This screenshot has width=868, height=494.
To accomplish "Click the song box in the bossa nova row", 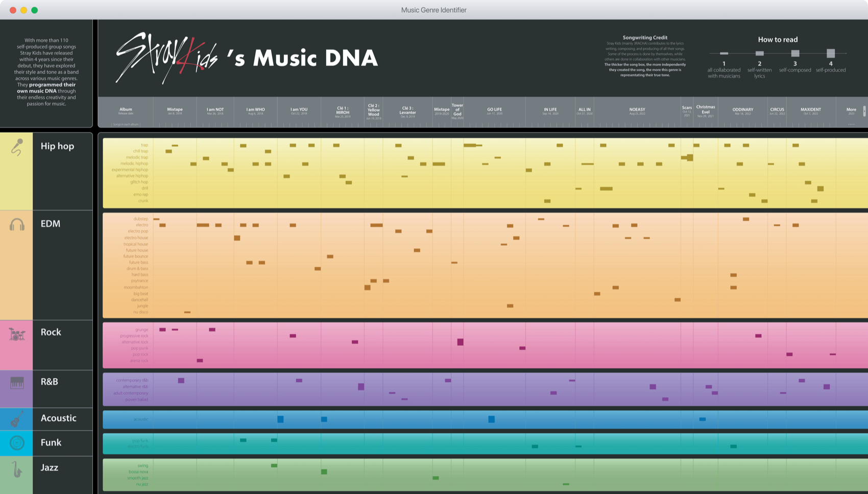I will (324, 472).
